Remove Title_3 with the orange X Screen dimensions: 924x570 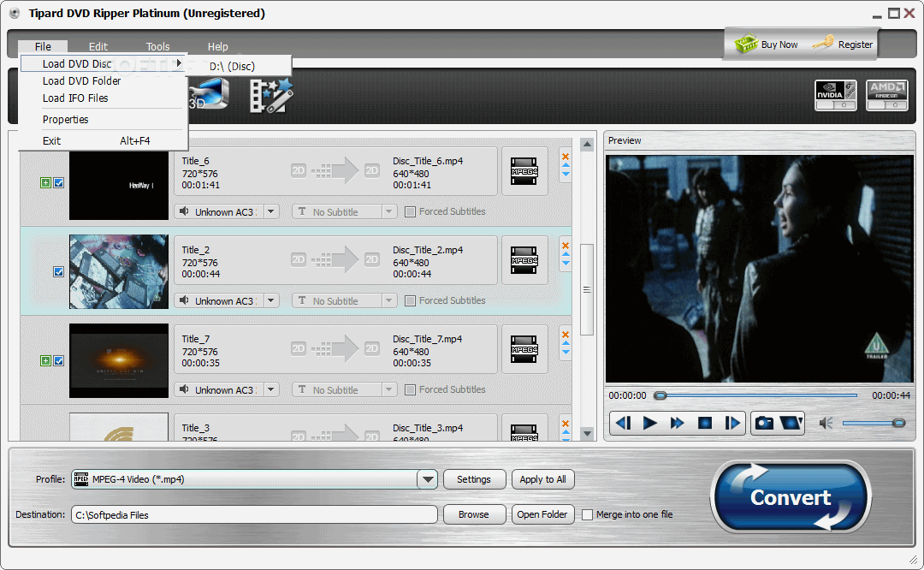pos(566,424)
